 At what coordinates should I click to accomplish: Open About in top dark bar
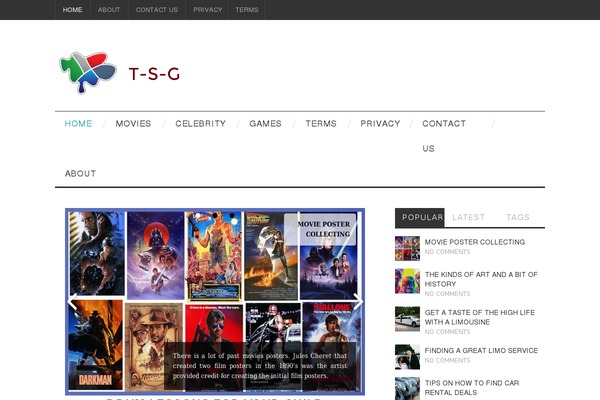[x=109, y=10]
